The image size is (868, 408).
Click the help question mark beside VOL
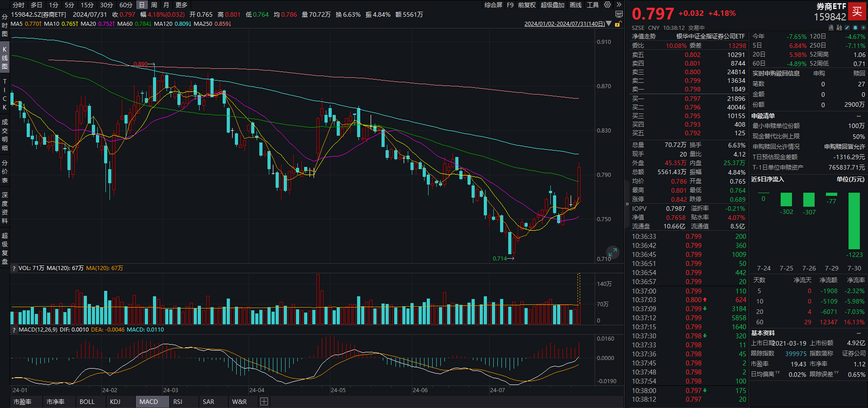(x=14, y=268)
